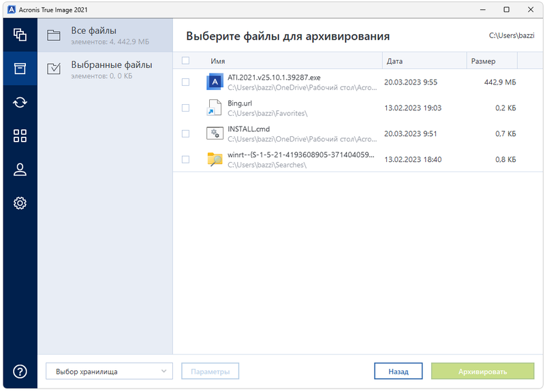Screen dimensions: 545x392
Task: Click the winrt--{S-1-5-21-4193608905 file name
Action: click(x=300, y=154)
